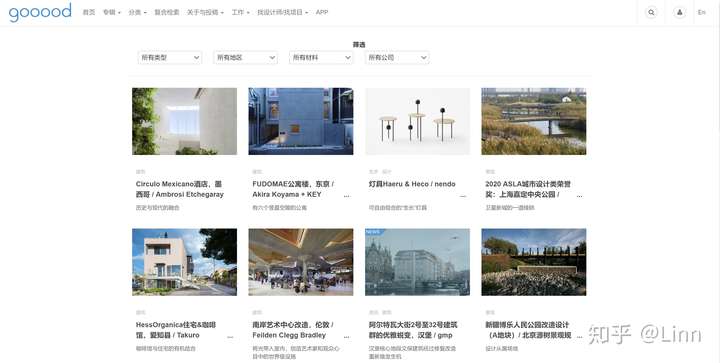Open Haeru & Heco lamp thumbnail
The height and width of the screenshot is (363, 720).
(417, 121)
